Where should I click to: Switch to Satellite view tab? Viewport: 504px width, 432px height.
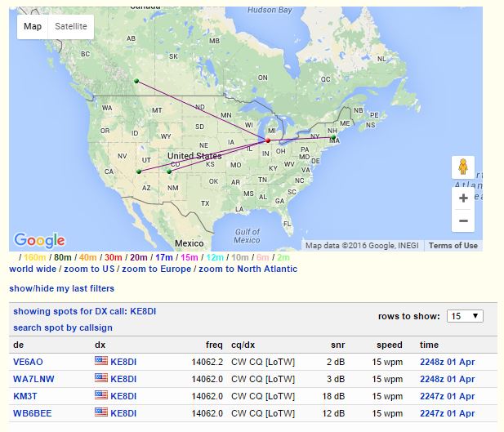coord(71,26)
